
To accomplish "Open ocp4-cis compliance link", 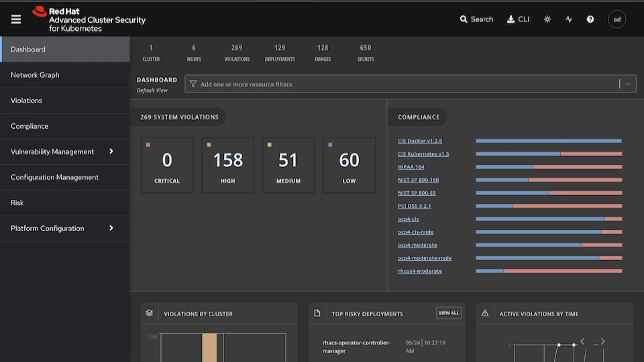I will (x=409, y=219).
